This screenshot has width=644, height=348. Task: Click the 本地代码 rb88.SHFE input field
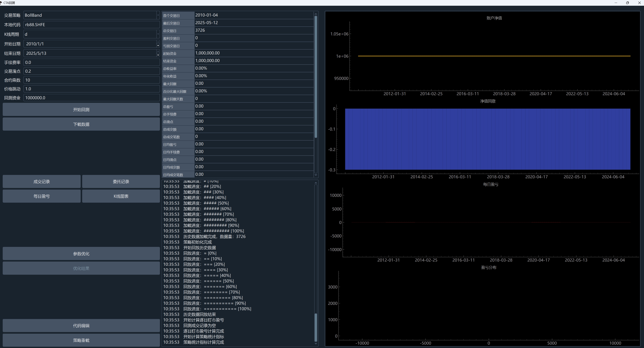tap(91, 25)
